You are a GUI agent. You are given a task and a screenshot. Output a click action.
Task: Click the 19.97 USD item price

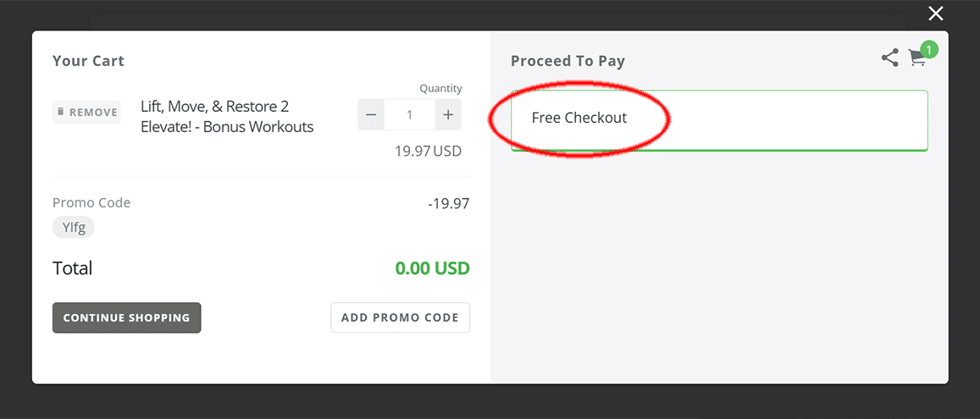[x=428, y=152]
